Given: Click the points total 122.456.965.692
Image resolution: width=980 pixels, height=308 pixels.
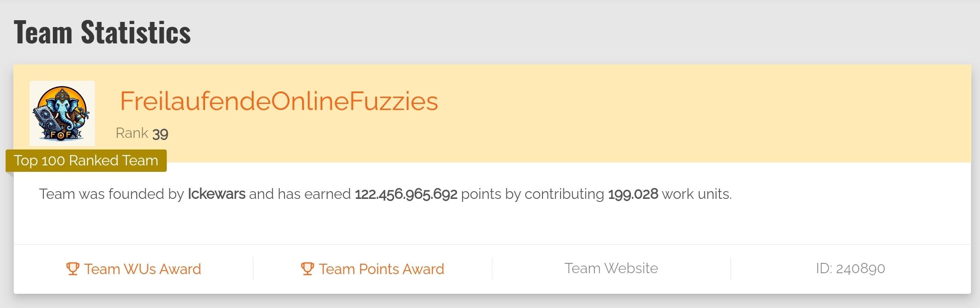Looking at the screenshot, I should (x=406, y=194).
